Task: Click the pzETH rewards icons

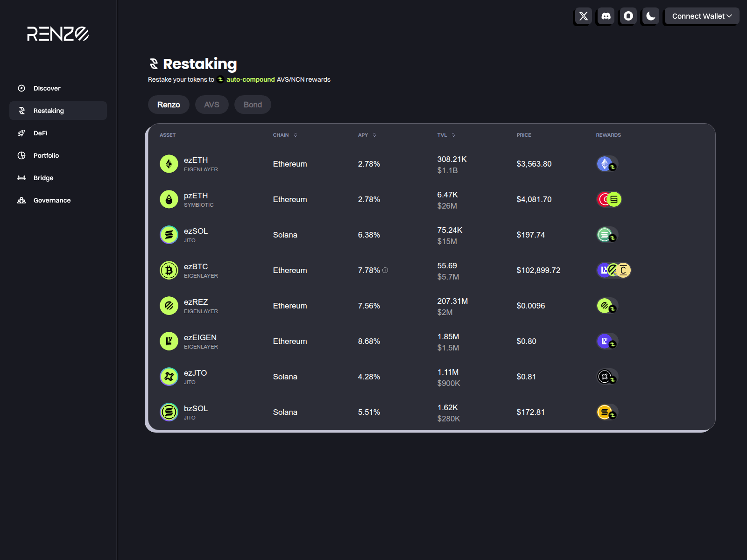Action: (609, 199)
